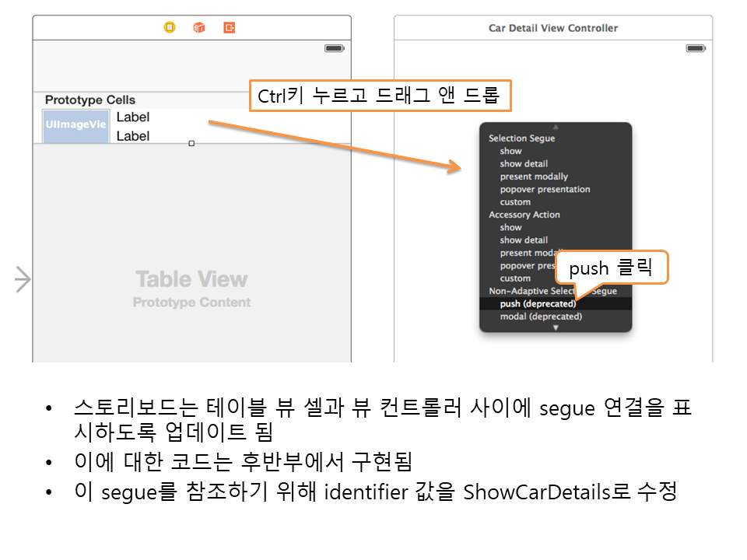Click the orange First Responder cube icon

tap(199, 27)
